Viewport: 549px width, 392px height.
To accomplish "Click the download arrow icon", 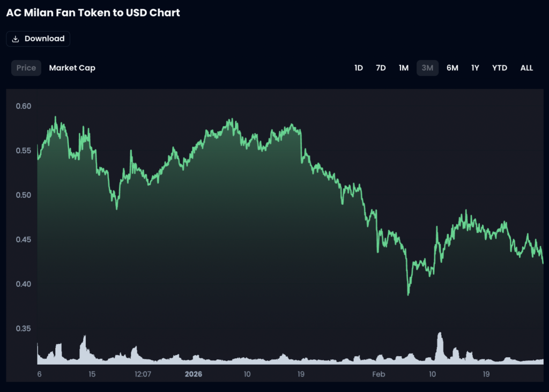I will [x=16, y=39].
